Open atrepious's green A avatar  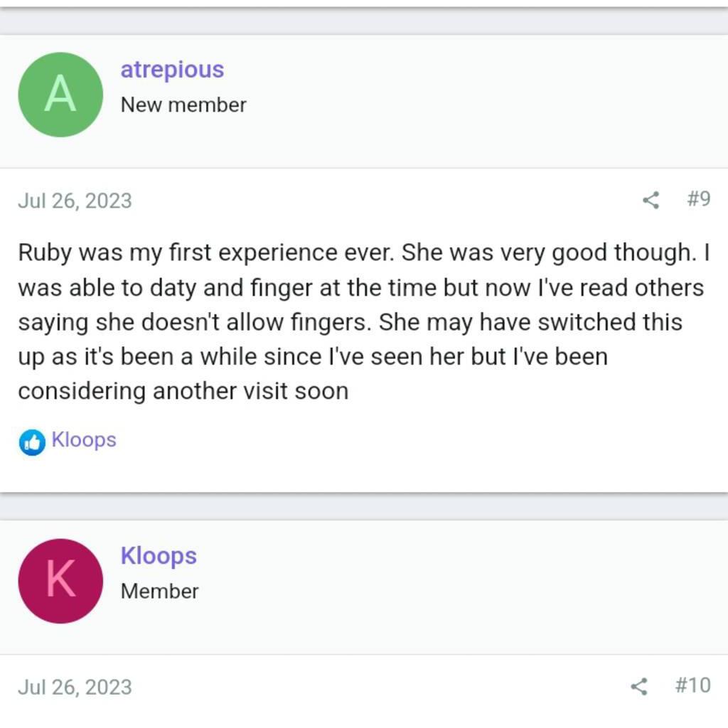click(60, 95)
